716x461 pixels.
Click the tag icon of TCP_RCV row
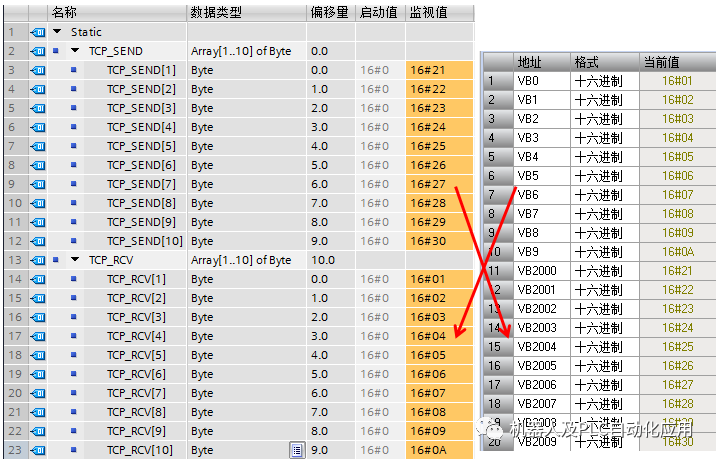click(x=38, y=260)
